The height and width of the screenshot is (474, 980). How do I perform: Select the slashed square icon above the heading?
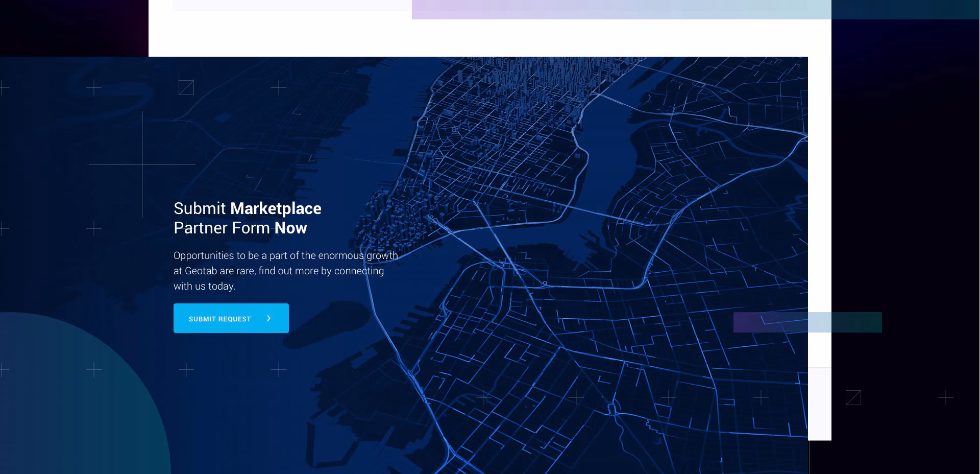point(186,88)
